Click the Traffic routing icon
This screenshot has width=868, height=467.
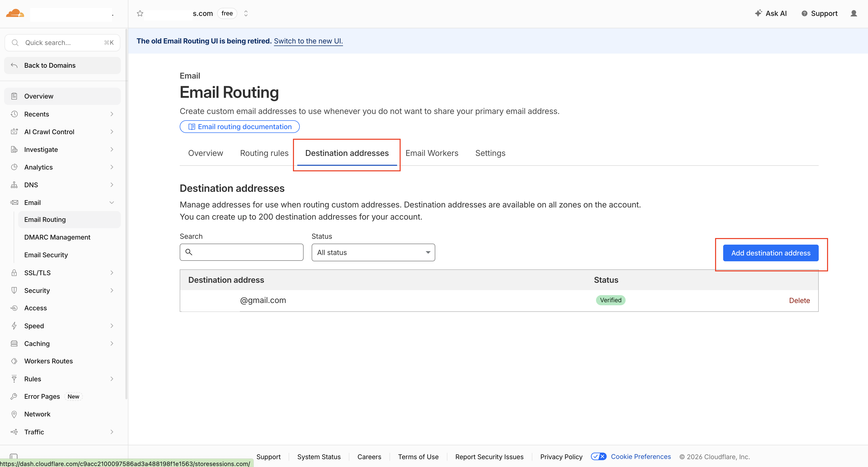click(x=14, y=432)
